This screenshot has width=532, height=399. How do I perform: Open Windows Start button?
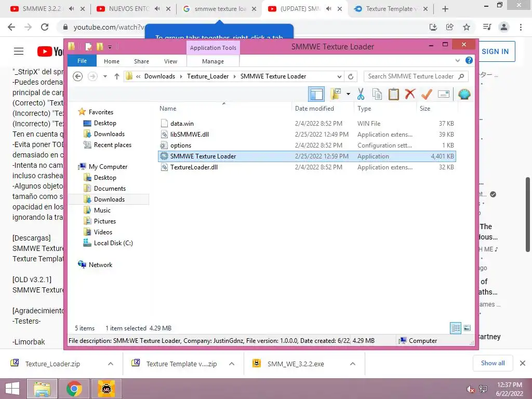tap(12, 389)
